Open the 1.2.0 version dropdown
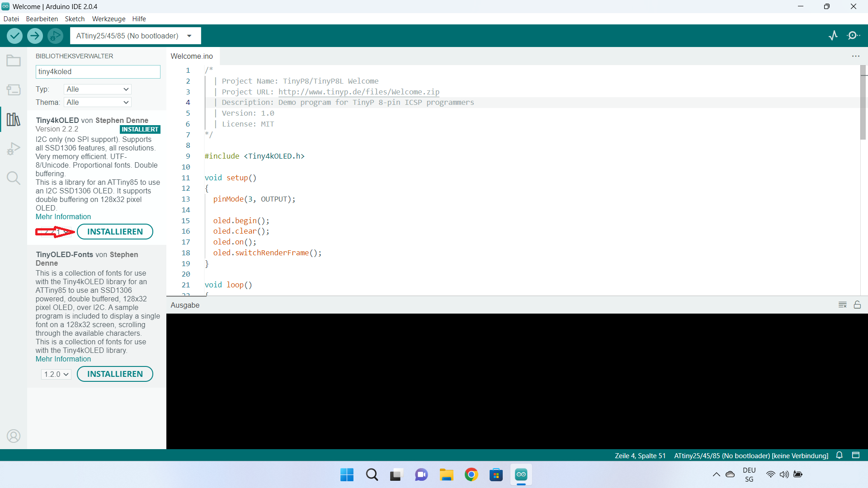The image size is (868, 488). pyautogui.click(x=57, y=374)
